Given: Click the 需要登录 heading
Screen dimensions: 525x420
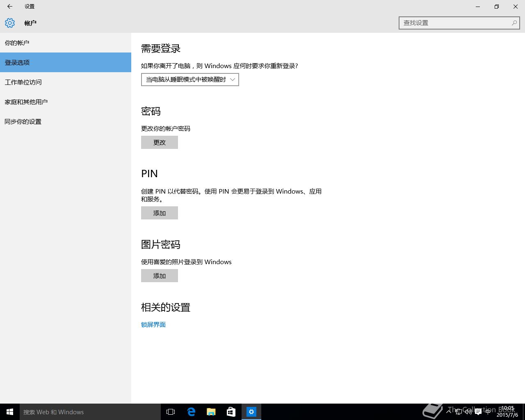Looking at the screenshot, I should tap(161, 48).
